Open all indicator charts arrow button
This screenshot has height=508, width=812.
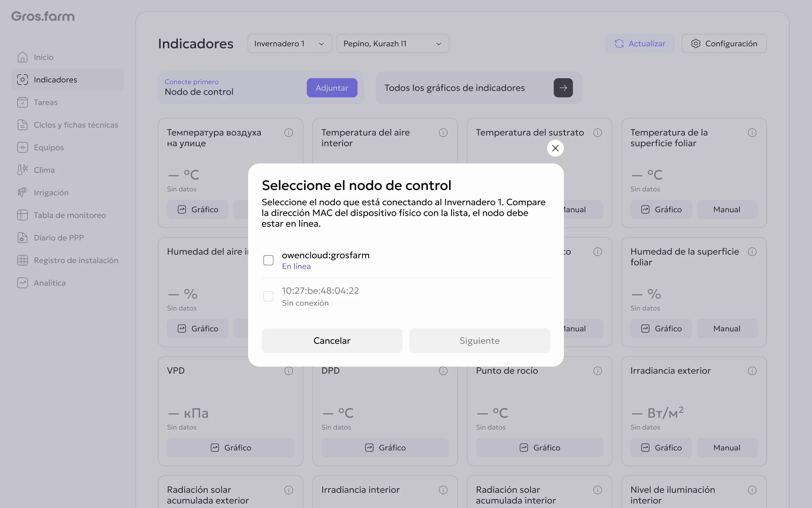coord(563,88)
